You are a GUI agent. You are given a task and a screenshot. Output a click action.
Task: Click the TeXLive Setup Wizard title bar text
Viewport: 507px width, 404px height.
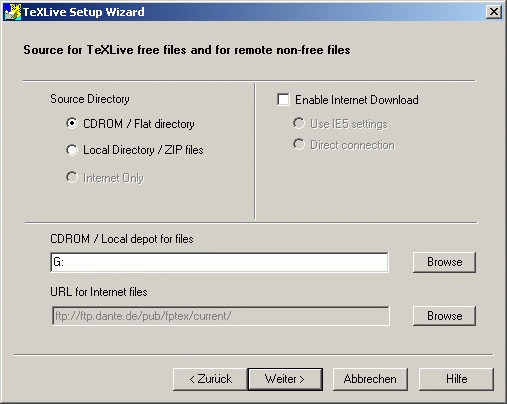click(x=84, y=12)
